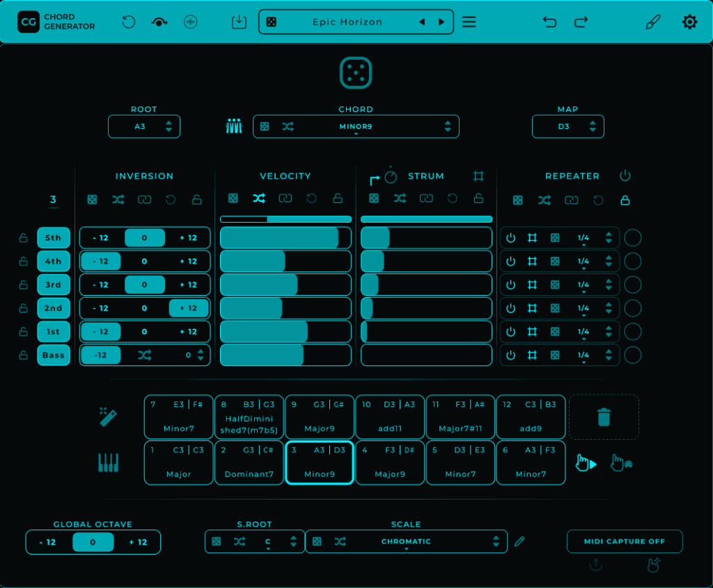Click Velocity link icon

(285, 198)
